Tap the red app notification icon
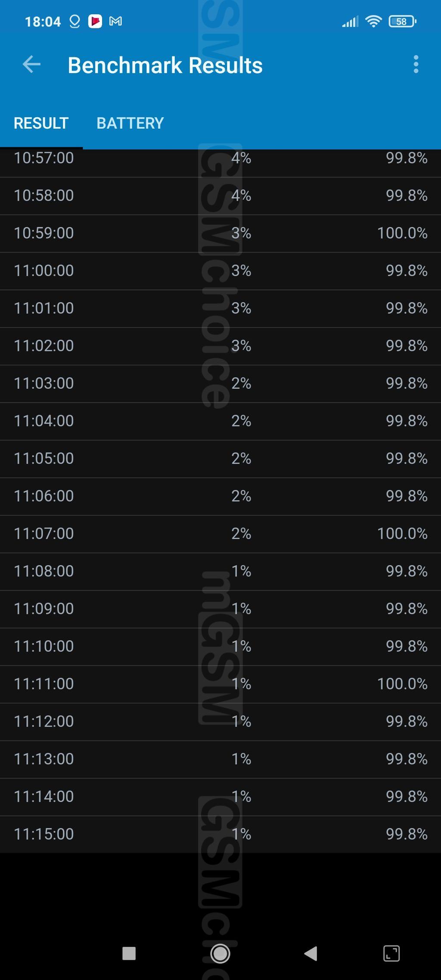Viewport: 441px width, 980px height. (95, 21)
